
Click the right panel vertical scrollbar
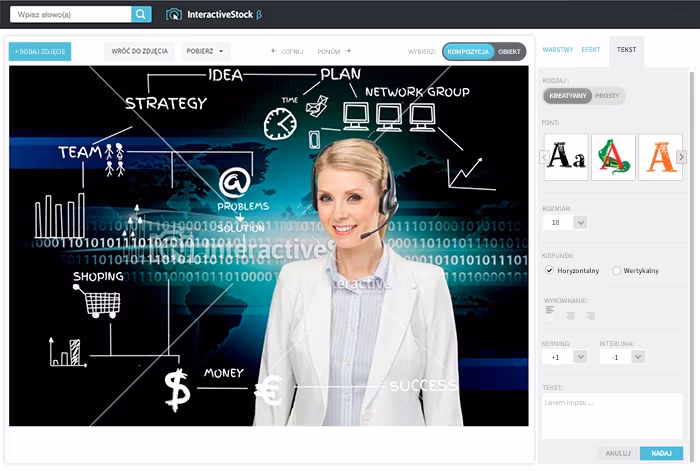pyautogui.click(x=692, y=266)
